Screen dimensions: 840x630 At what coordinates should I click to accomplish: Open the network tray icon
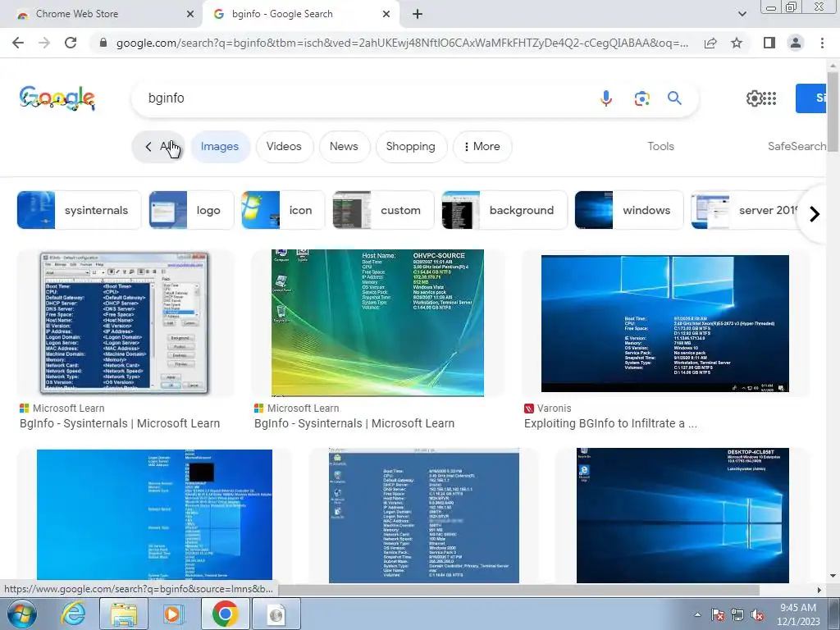(x=737, y=614)
